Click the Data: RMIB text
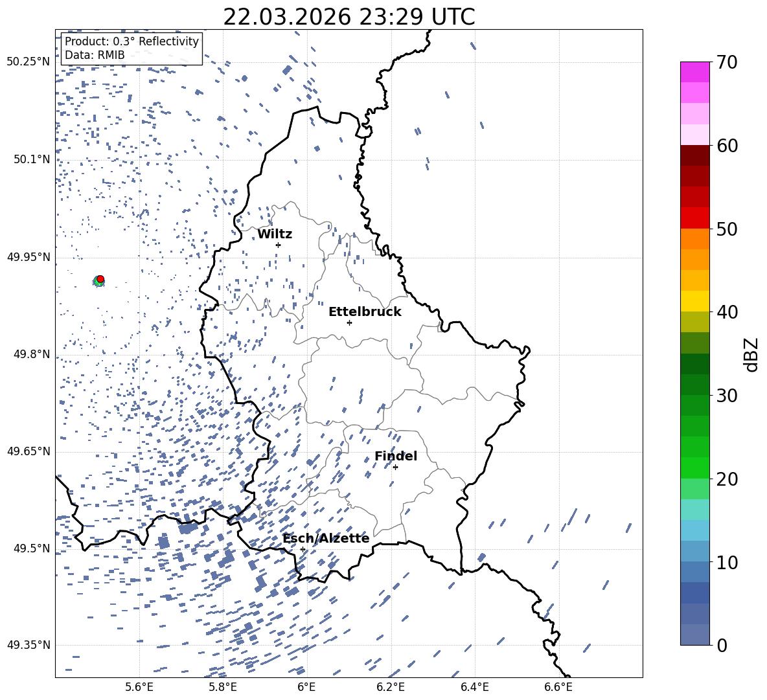Viewport: 767px width, 700px height. (x=95, y=55)
